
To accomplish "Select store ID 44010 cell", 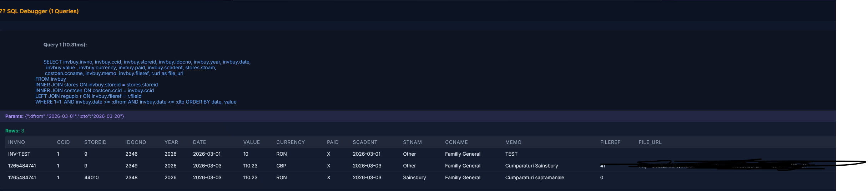I will click(91, 177).
